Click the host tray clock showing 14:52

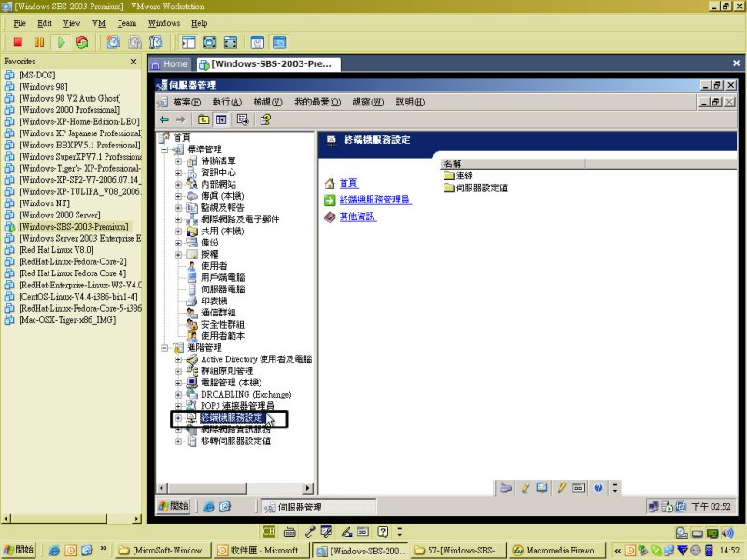[729, 551]
